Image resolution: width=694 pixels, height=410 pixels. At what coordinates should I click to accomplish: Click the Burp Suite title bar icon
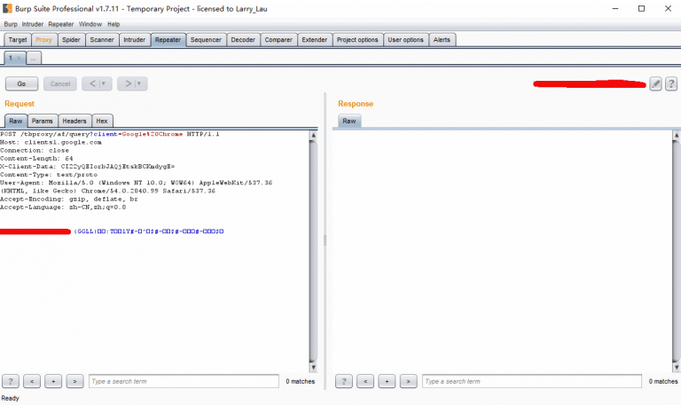(8, 8)
